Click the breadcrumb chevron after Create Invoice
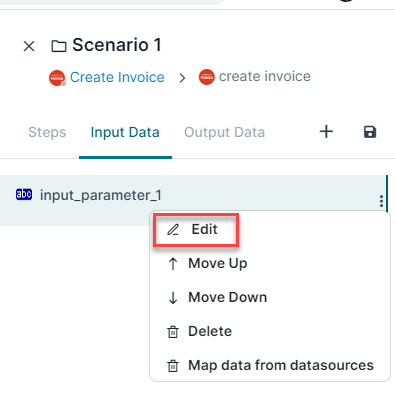This screenshot has width=395, height=405. tap(182, 78)
